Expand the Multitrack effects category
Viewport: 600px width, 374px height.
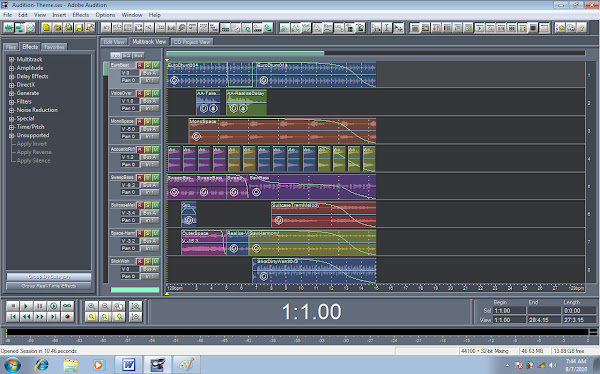click(11, 59)
